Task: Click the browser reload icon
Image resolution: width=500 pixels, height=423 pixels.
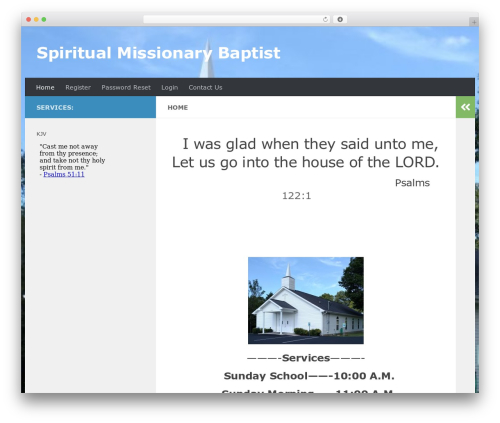Action: 325,20
